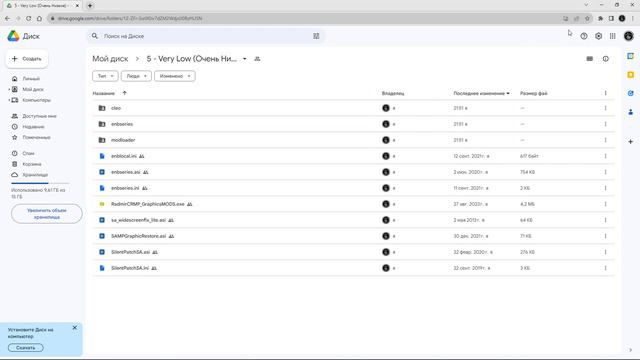This screenshot has width=640, height=360.
Task: Go back with browser back arrow
Action: pyautogui.click(x=7, y=18)
